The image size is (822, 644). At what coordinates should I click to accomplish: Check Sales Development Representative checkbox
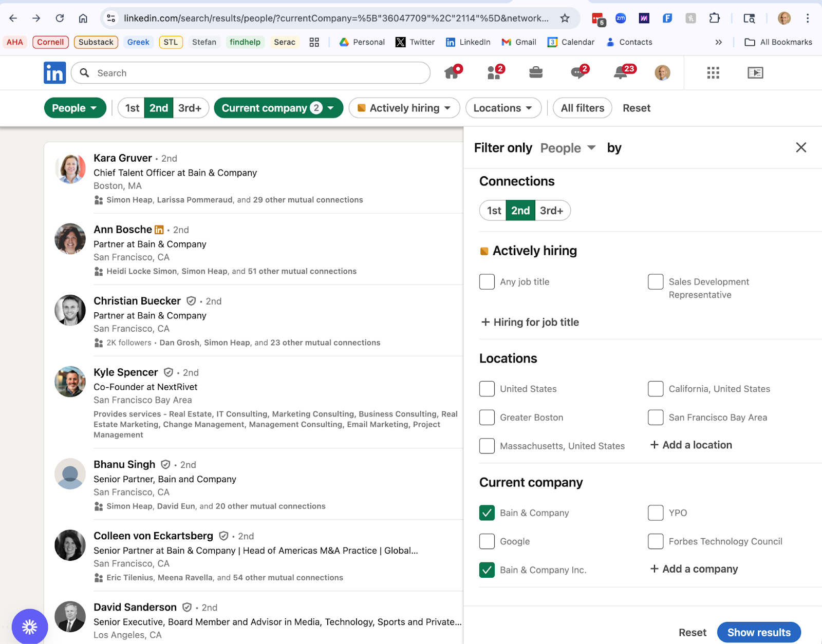click(656, 281)
